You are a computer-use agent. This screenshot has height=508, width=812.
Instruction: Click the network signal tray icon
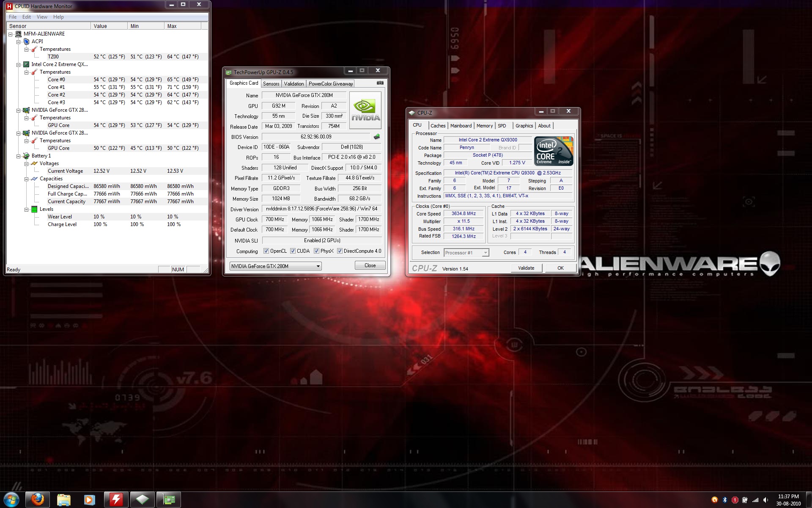click(755, 500)
